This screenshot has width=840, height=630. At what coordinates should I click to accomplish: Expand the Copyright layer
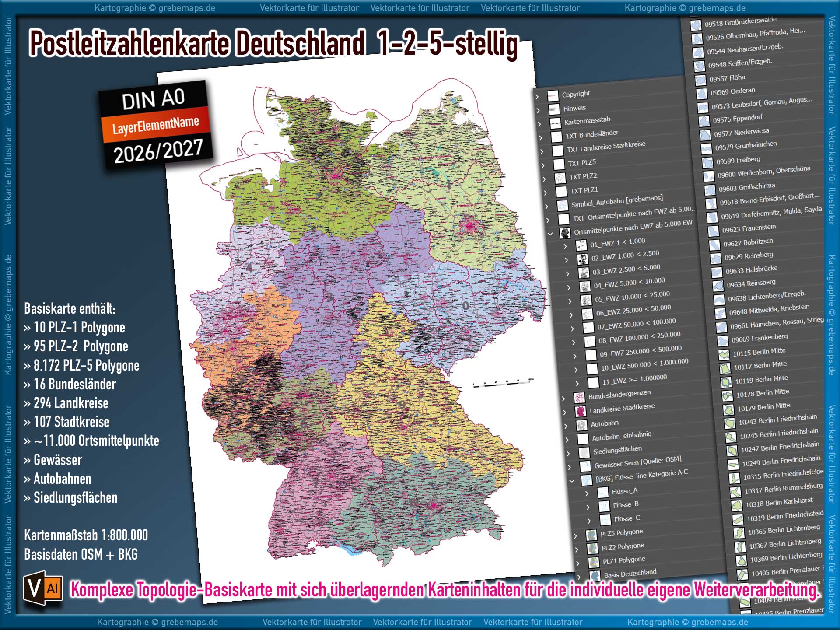(538, 97)
